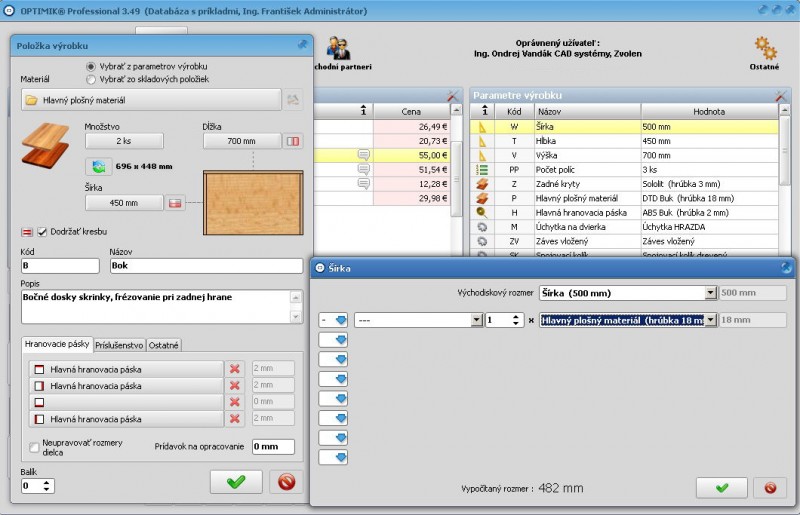Open the Východiskový rozmer dropdown
Image resolution: width=800 pixels, height=515 pixels.
(x=710, y=293)
